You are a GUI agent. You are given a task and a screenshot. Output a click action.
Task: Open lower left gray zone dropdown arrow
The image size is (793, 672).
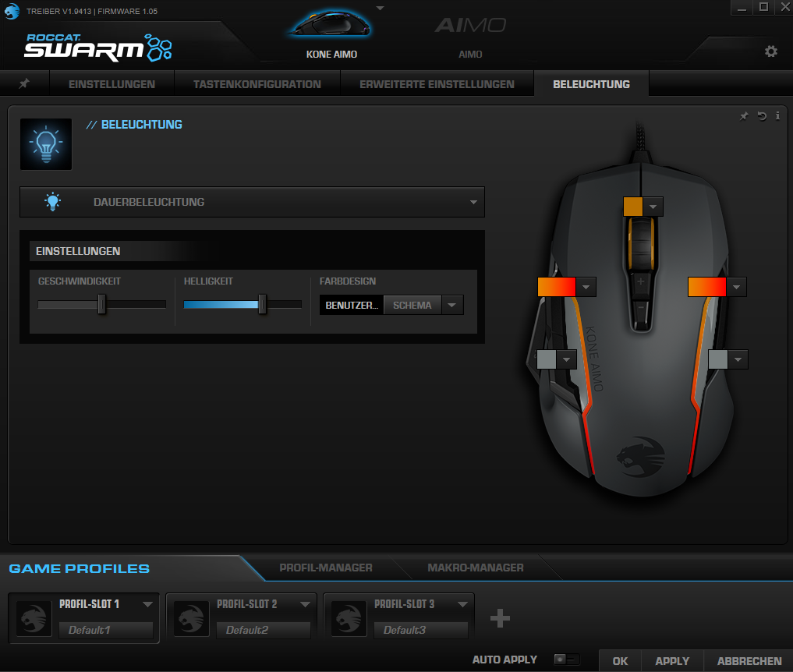click(566, 359)
